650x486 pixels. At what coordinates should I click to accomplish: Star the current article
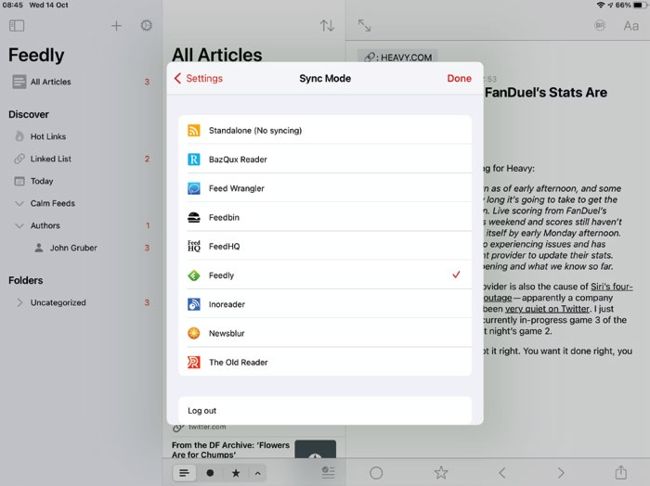(x=440, y=472)
